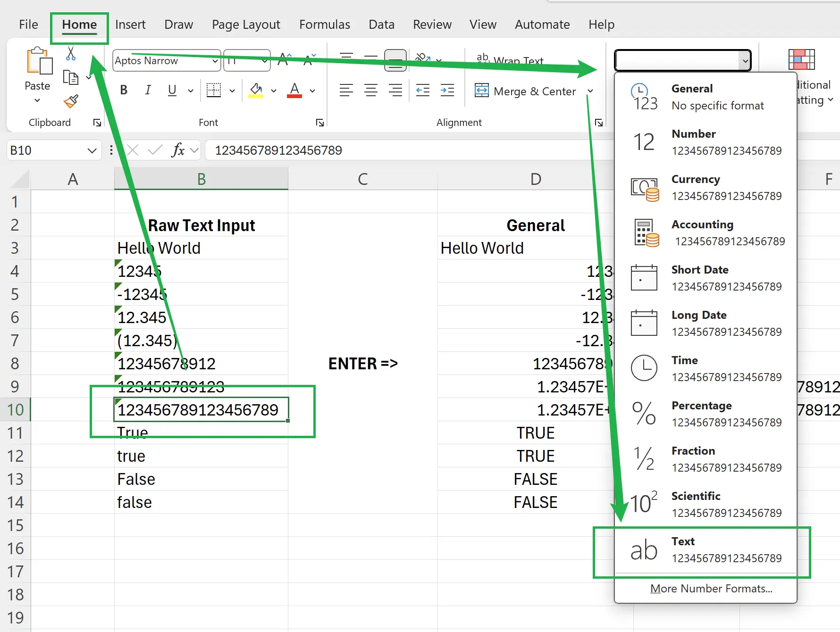
Task: Click the Insert Function fx icon
Action: [178, 150]
